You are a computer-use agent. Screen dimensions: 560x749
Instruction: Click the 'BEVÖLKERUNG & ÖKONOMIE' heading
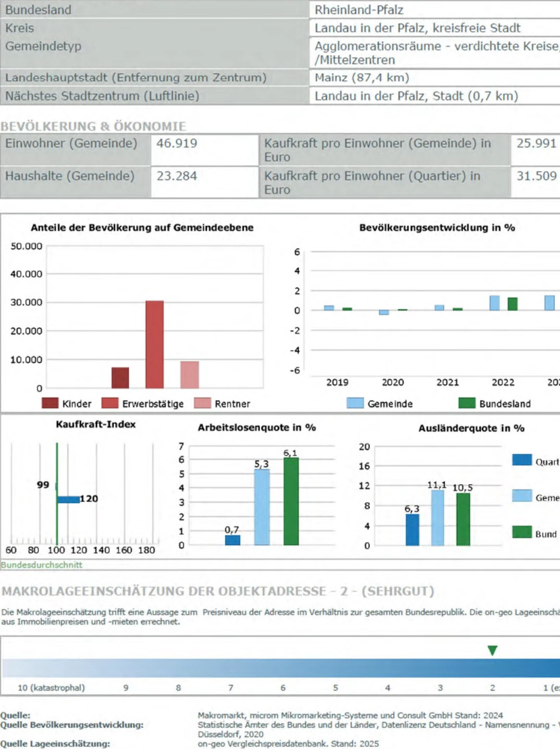click(x=93, y=126)
